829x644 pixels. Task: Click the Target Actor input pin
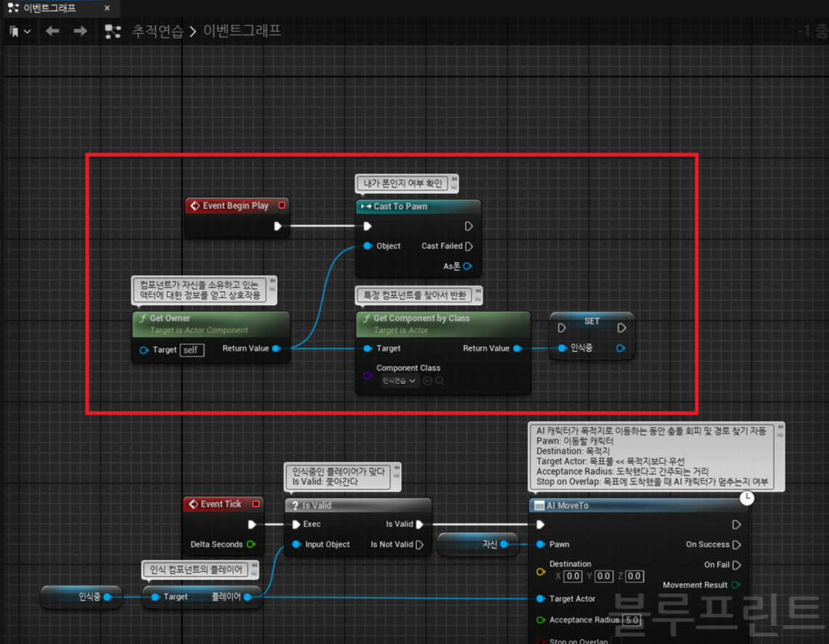tap(541, 598)
